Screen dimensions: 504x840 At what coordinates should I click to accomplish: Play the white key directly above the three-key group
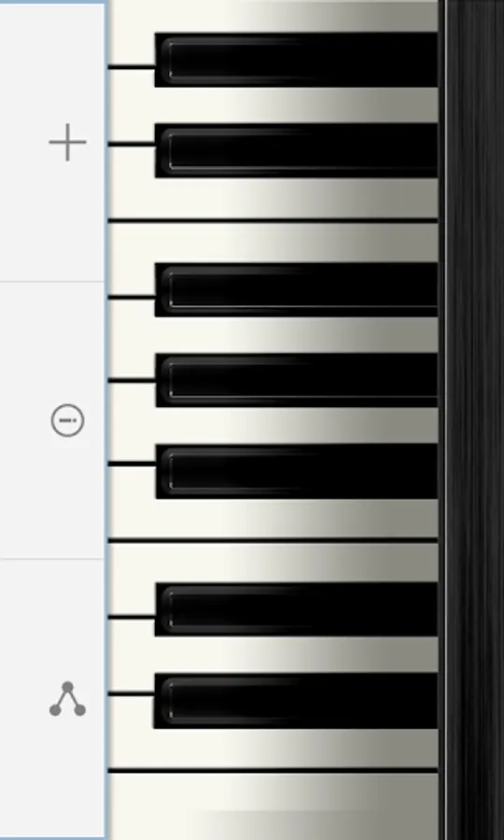tap(273, 242)
